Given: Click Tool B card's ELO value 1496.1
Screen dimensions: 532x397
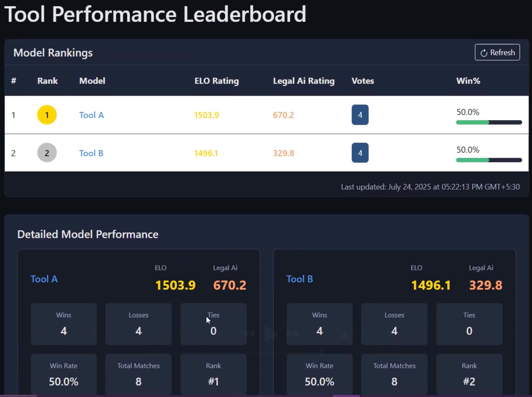Looking at the screenshot, I should (x=431, y=285).
